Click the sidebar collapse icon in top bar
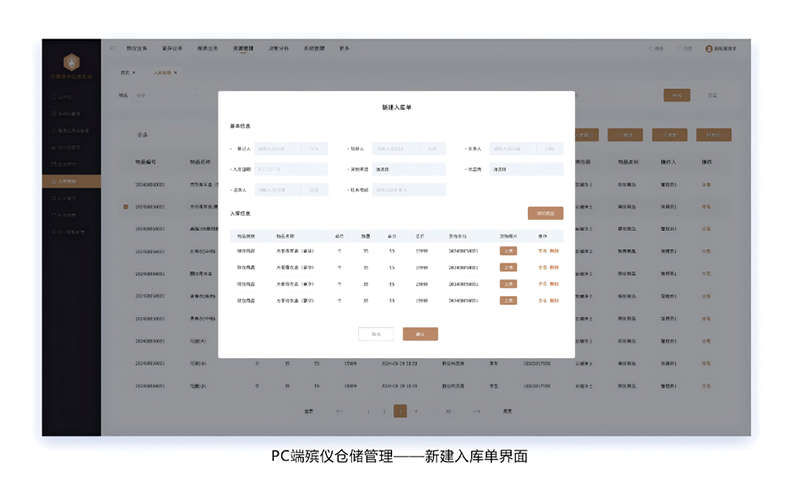The image size is (800, 480). coord(112,48)
